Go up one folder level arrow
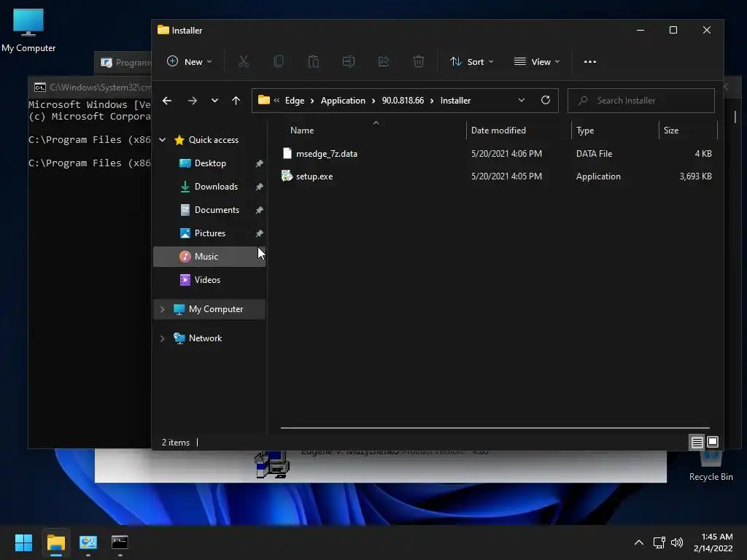The image size is (747, 560). (236, 101)
